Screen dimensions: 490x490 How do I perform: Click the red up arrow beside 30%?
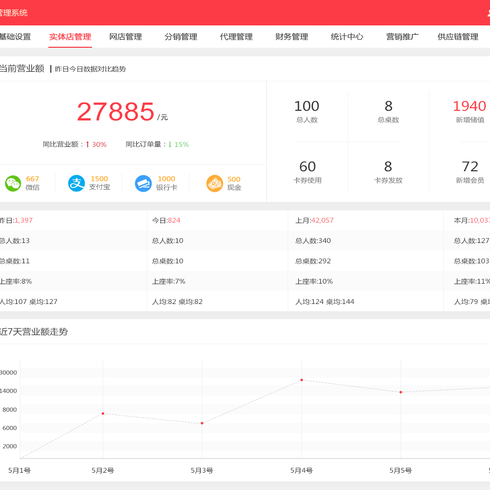[87, 144]
